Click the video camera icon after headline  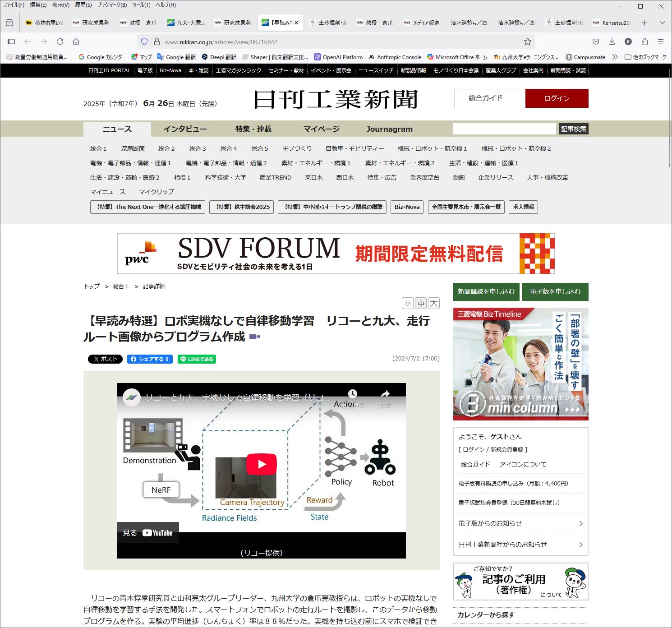click(x=255, y=337)
